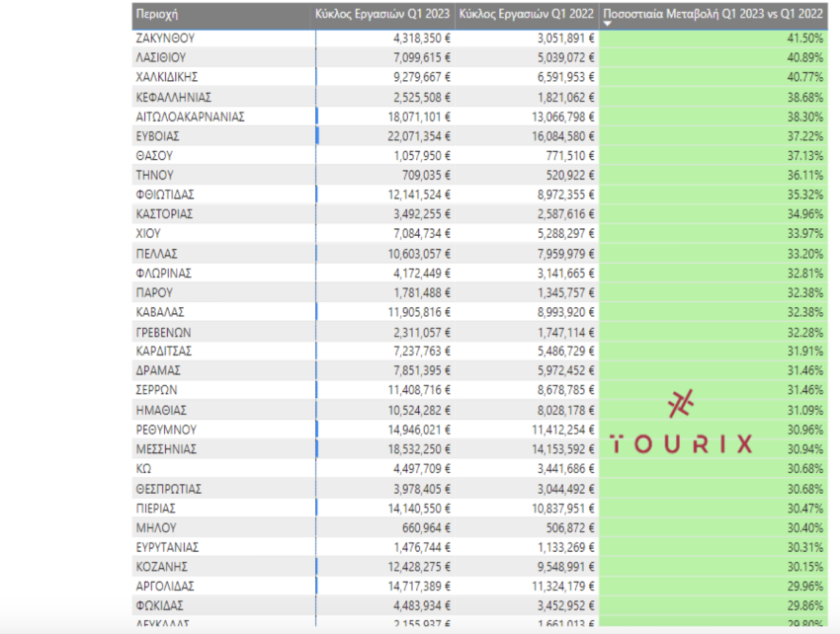Screen dimensions: 840x634
Task: Click the 16,084,580 € Q1 2022 value
Action: pos(563,136)
